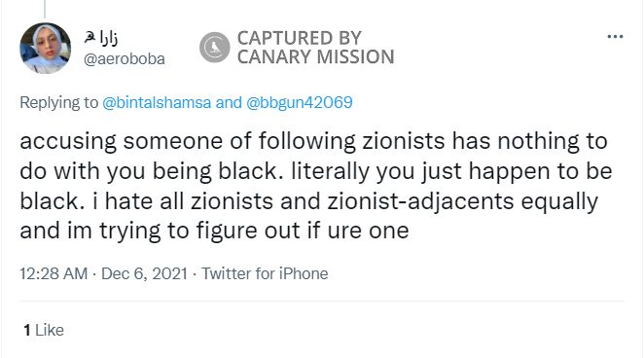Click the Dec 6, 2021 date

click(x=144, y=273)
